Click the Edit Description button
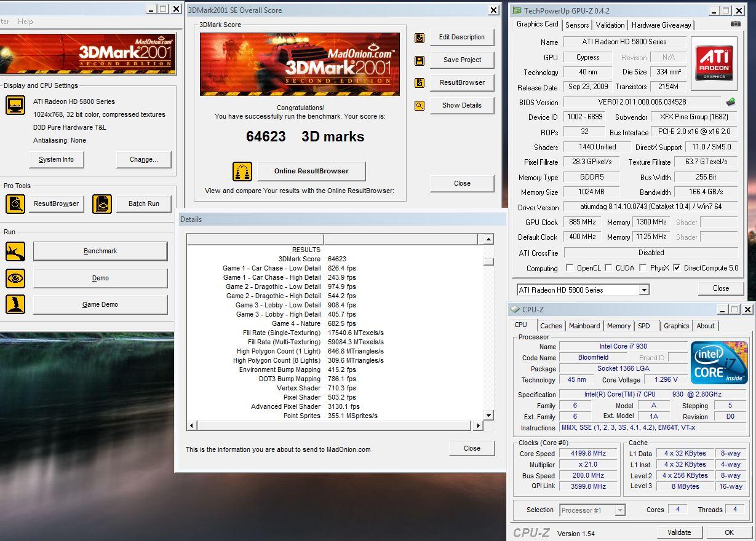This screenshot has height=541, width=756. [461, 37]
